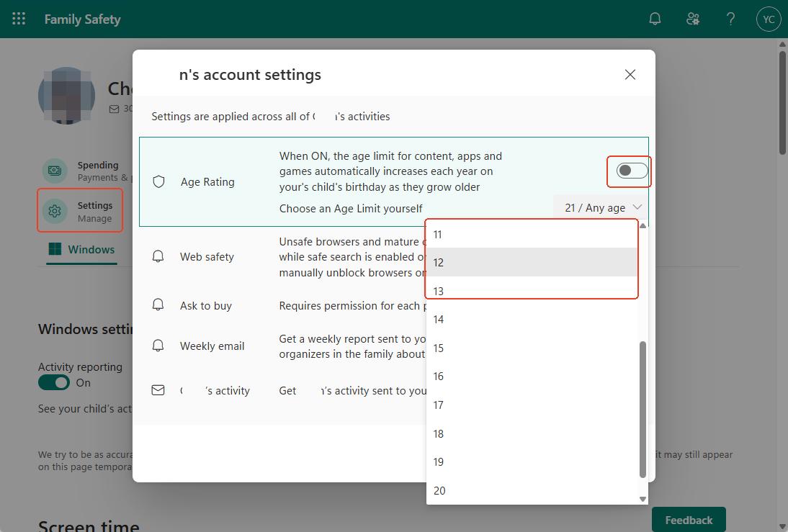This screenshot has height=532, width=788.
Task: Pick age 17 in the dropdown
Action: click(532, 405)
